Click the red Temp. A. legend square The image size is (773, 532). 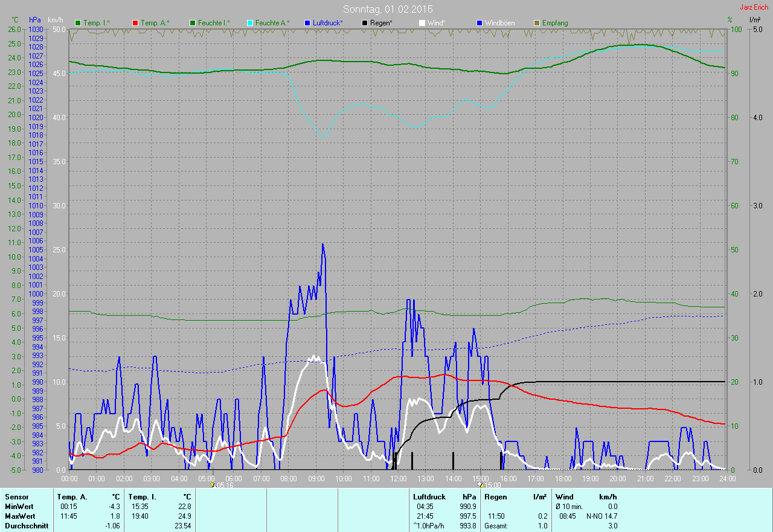[x=135, y=23]
